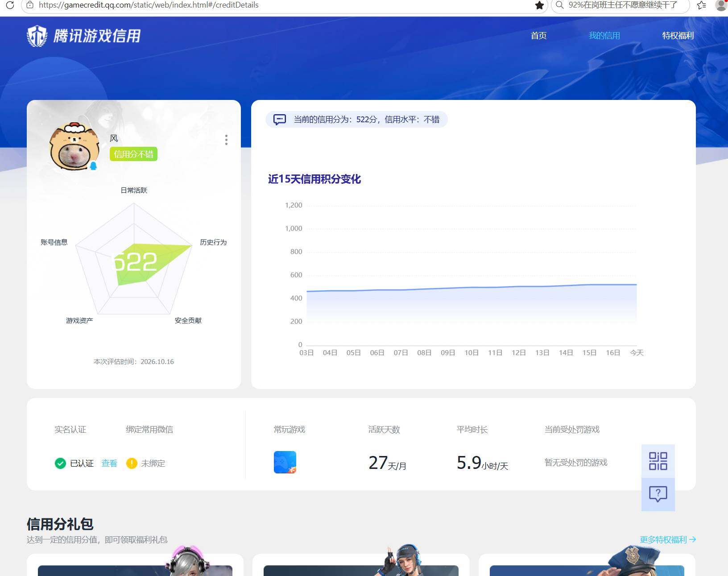Click the 今天 label on chart axis

pyautogui.click(x=637, y=353)
